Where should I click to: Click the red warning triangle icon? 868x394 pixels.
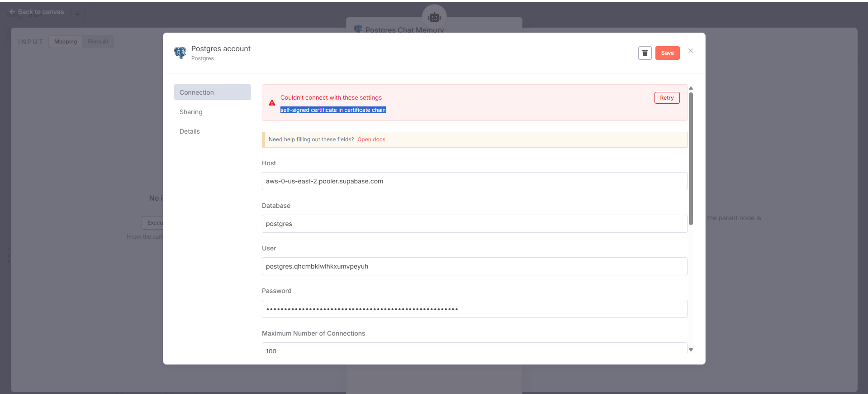[272, 103]
